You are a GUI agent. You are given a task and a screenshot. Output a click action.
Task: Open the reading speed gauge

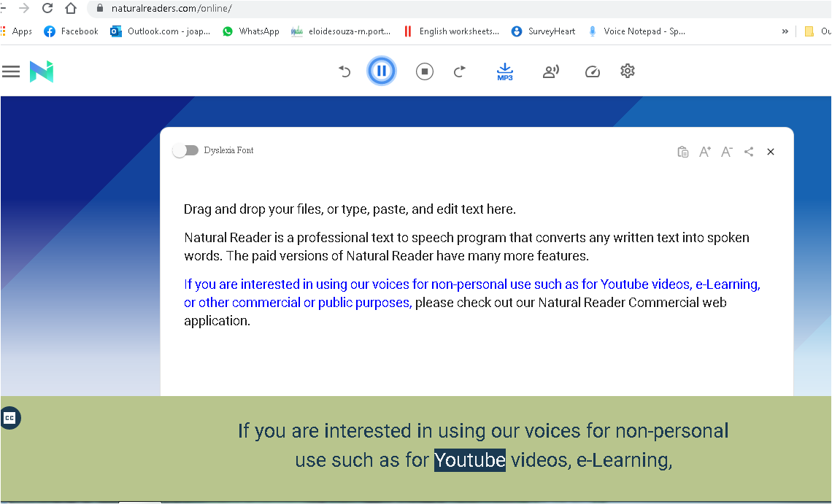[592, 71]
